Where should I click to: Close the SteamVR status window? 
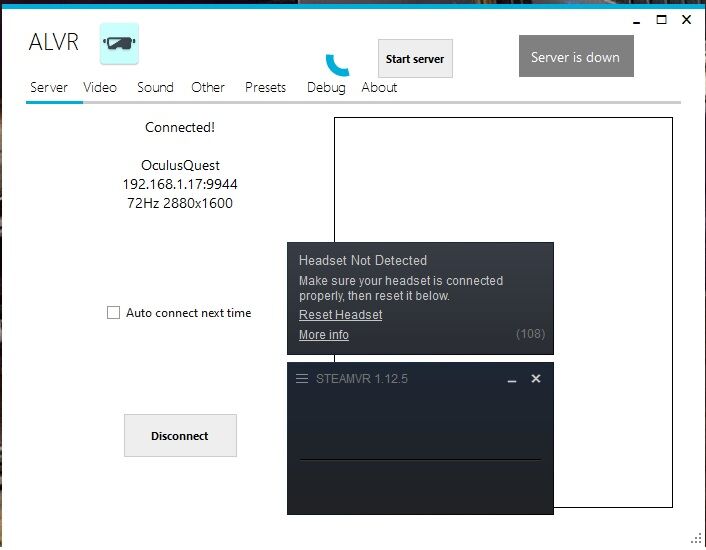tap(536, 379)
